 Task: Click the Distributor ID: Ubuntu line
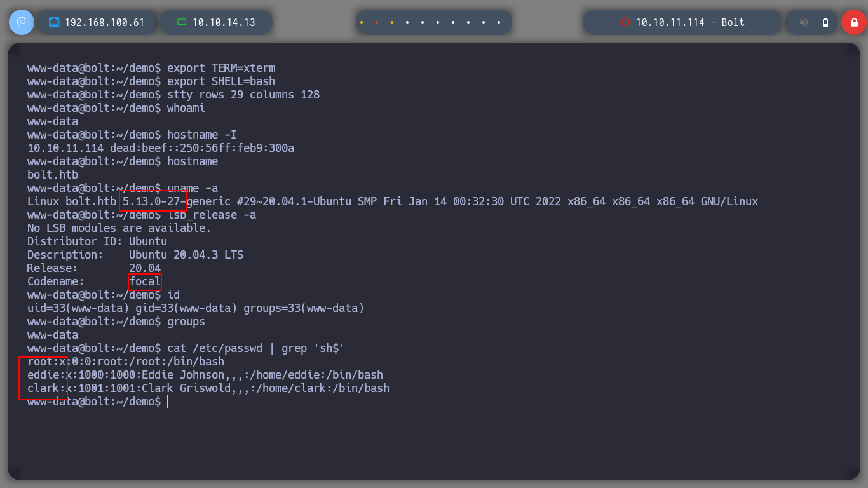(97, 241)
